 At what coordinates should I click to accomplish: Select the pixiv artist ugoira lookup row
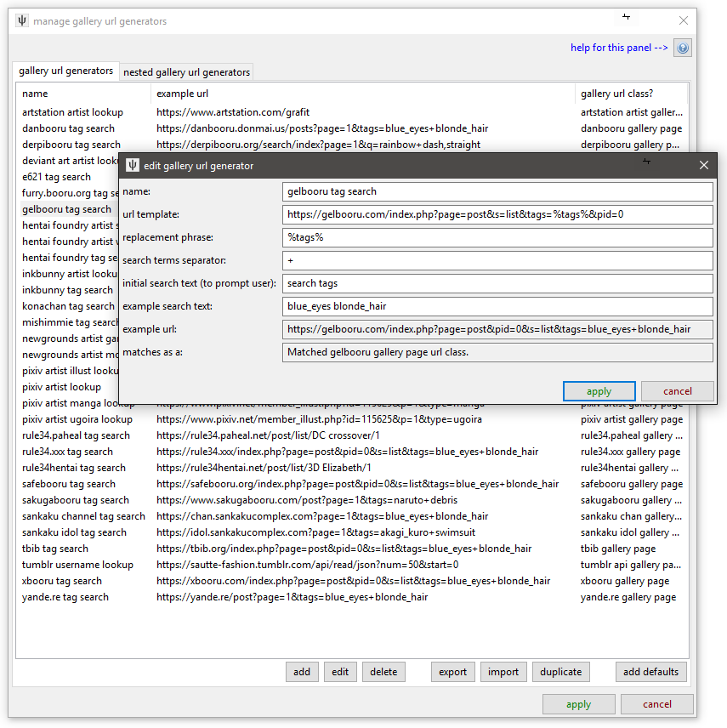tap(352, 419)
